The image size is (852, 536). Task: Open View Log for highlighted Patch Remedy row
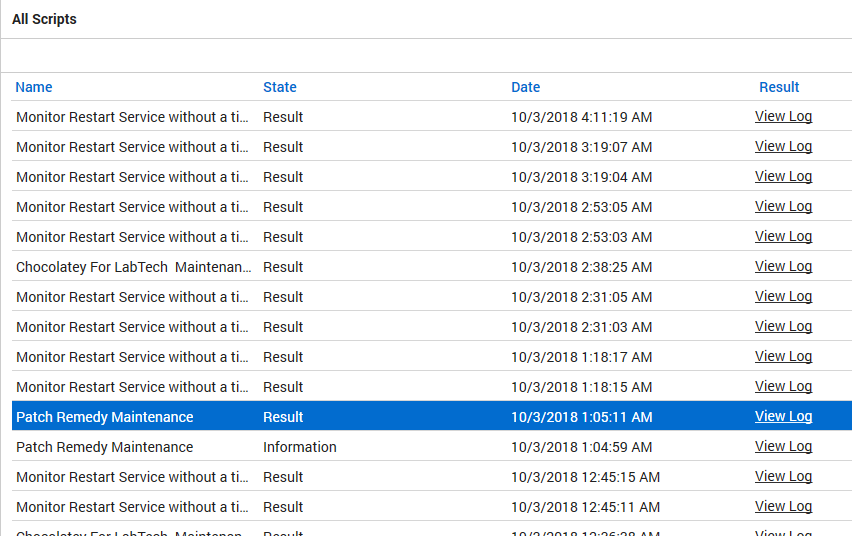tap(783, 417)
